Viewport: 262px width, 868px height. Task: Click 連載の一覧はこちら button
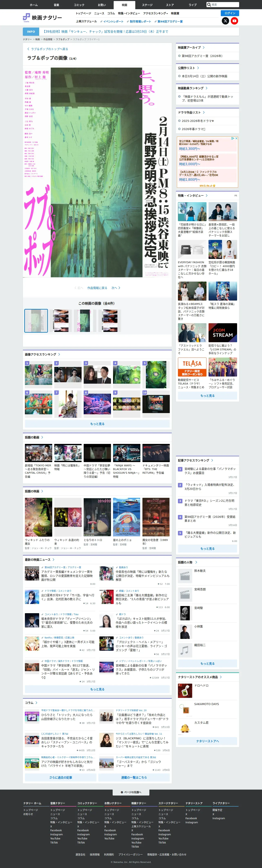pyautogui.click(x=134, y=777)
